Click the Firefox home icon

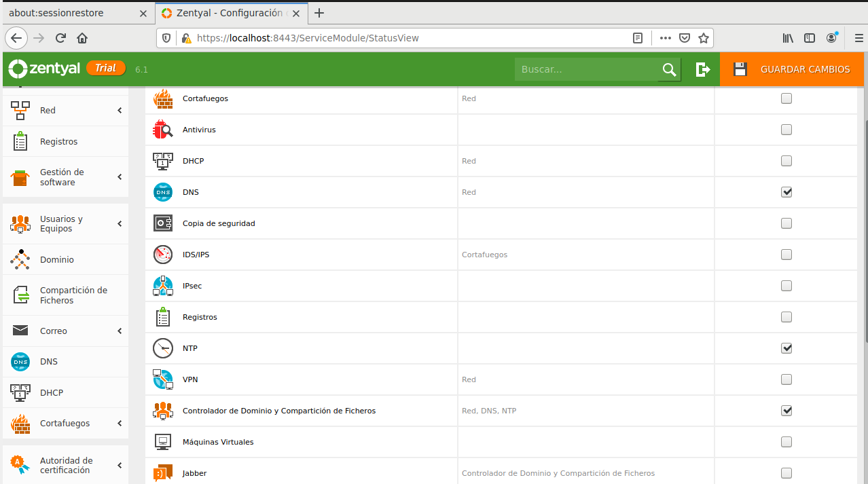pyautogui.click(x=82, y=38)
